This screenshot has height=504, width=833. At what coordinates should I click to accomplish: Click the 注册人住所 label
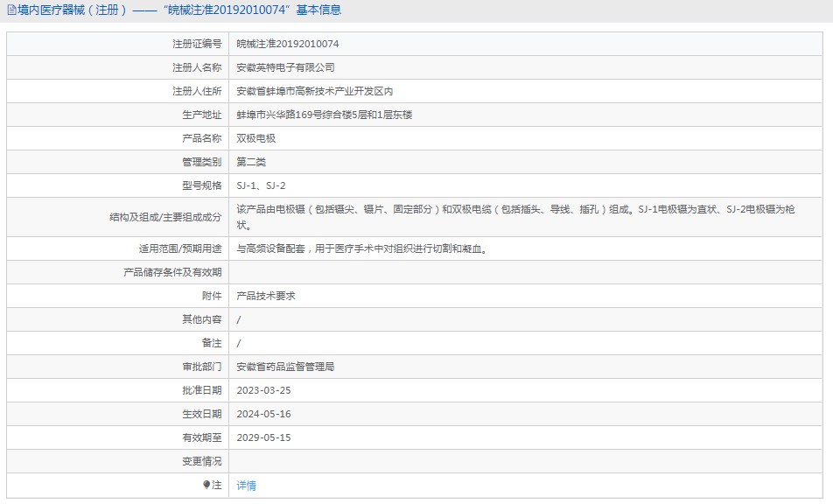coord(197,91)
